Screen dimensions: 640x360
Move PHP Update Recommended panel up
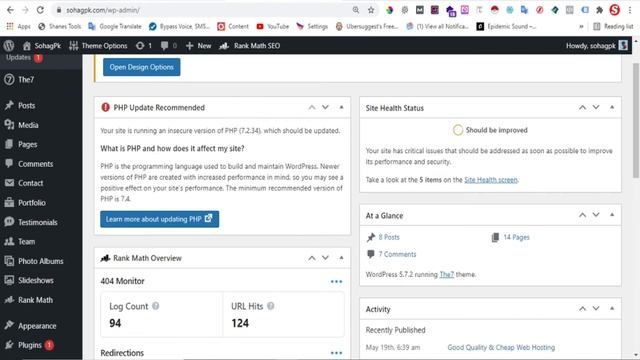click(x=312, y=107)
